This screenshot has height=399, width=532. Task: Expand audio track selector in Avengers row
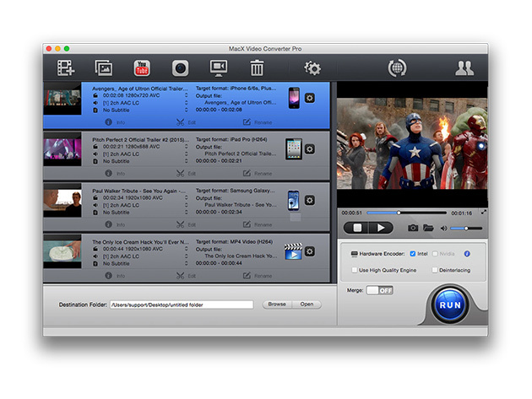point(187,103)
